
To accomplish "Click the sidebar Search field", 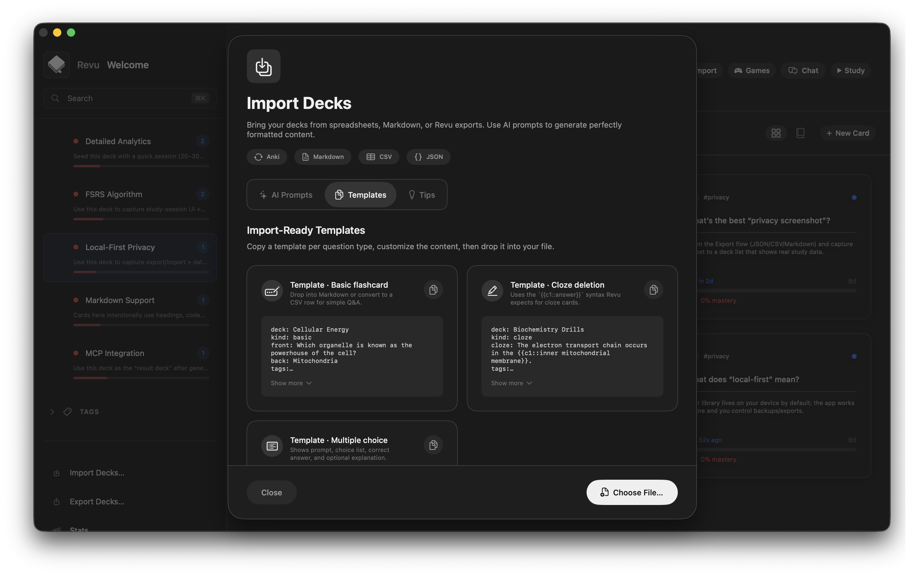I will pyautogui.click(x=130, y=98).
